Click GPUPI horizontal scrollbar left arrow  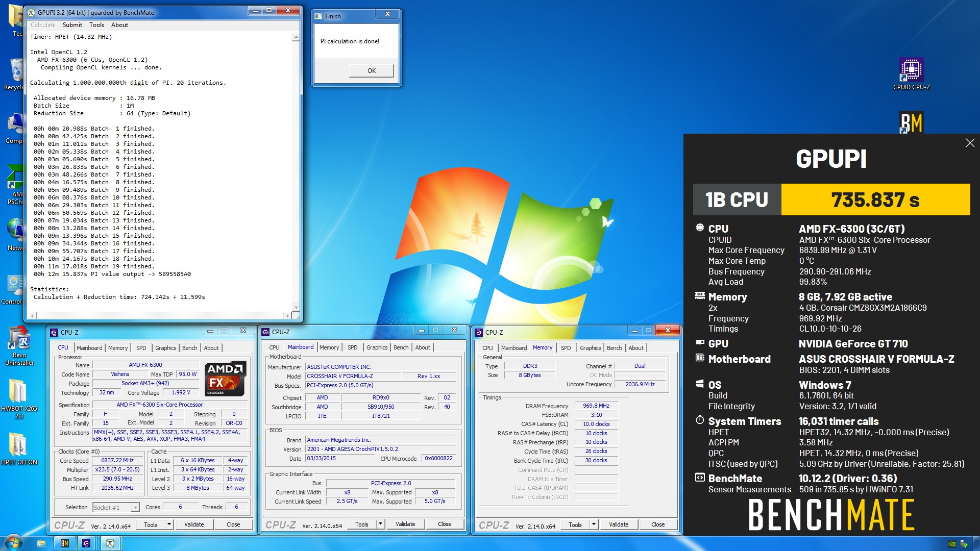coord(32,316)
